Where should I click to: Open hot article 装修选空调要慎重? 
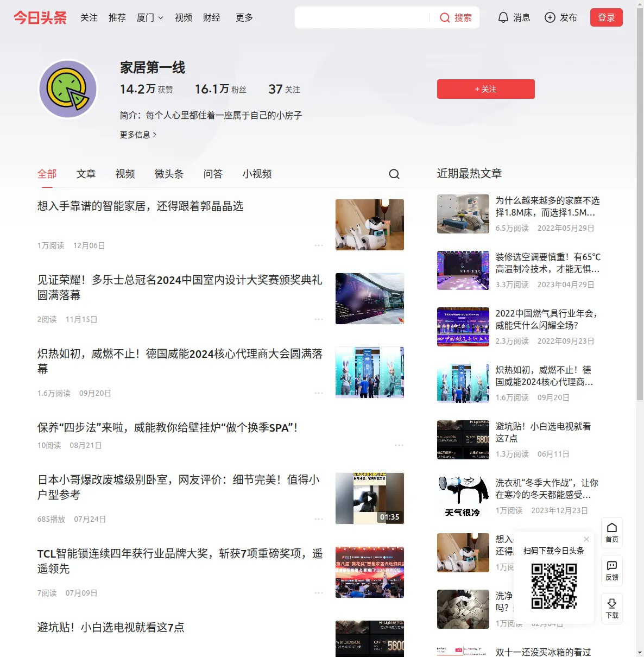coord(548,263)
